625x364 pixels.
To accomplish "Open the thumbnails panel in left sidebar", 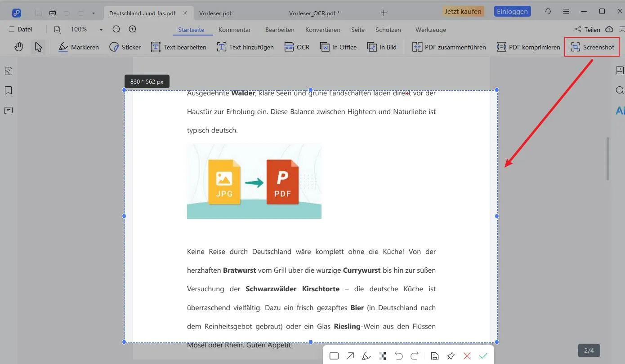I will (8, 71).
